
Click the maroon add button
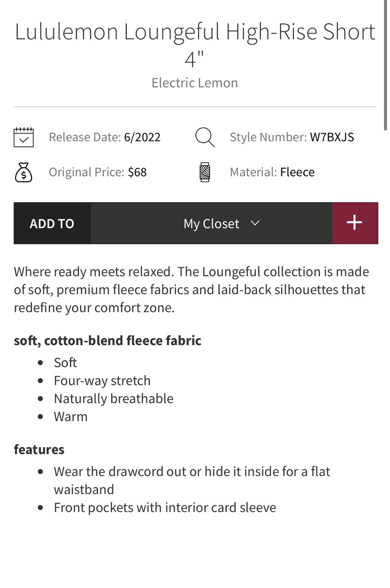[355, 223]
